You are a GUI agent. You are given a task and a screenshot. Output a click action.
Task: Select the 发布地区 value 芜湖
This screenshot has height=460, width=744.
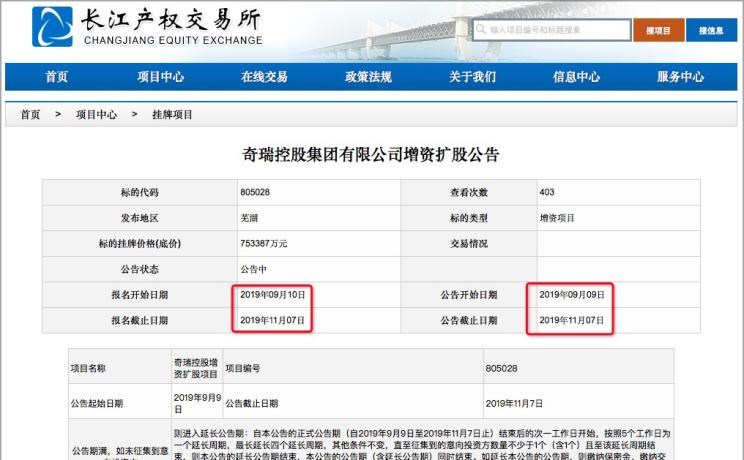click(x=249, y=218)
